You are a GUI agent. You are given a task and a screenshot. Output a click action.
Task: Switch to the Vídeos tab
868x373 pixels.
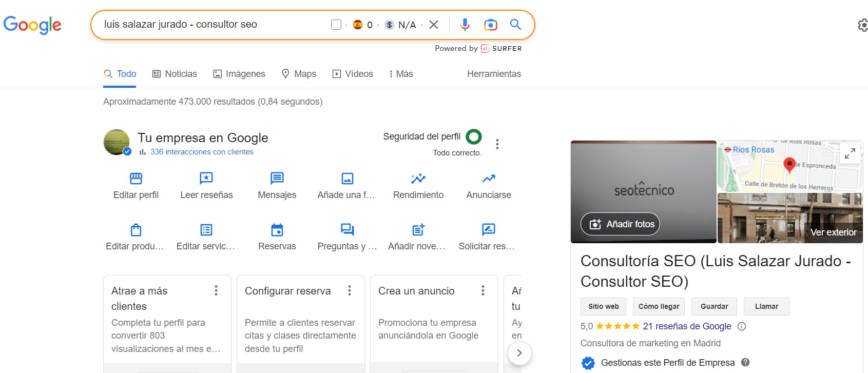[353, 74]
